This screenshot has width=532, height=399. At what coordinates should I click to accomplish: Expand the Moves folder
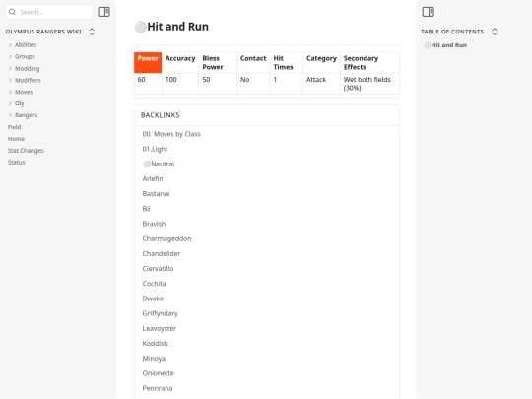point(10,92)
